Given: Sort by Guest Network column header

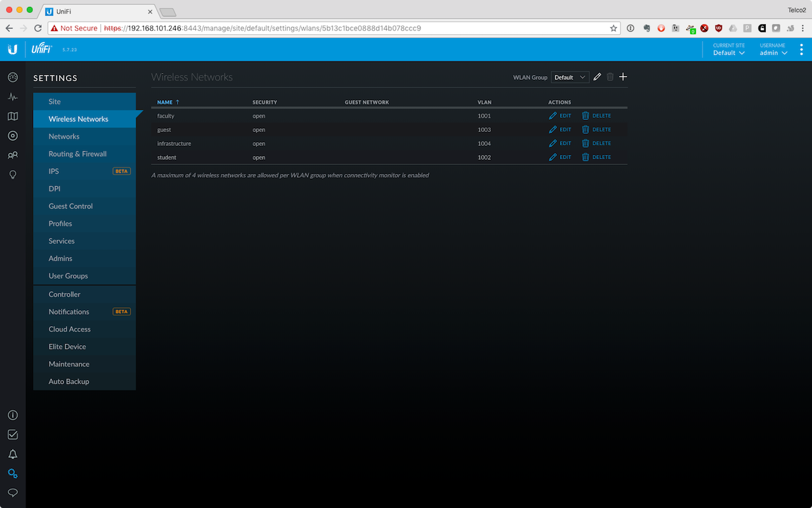Looking at the screenshot, I should pos(367,102).
